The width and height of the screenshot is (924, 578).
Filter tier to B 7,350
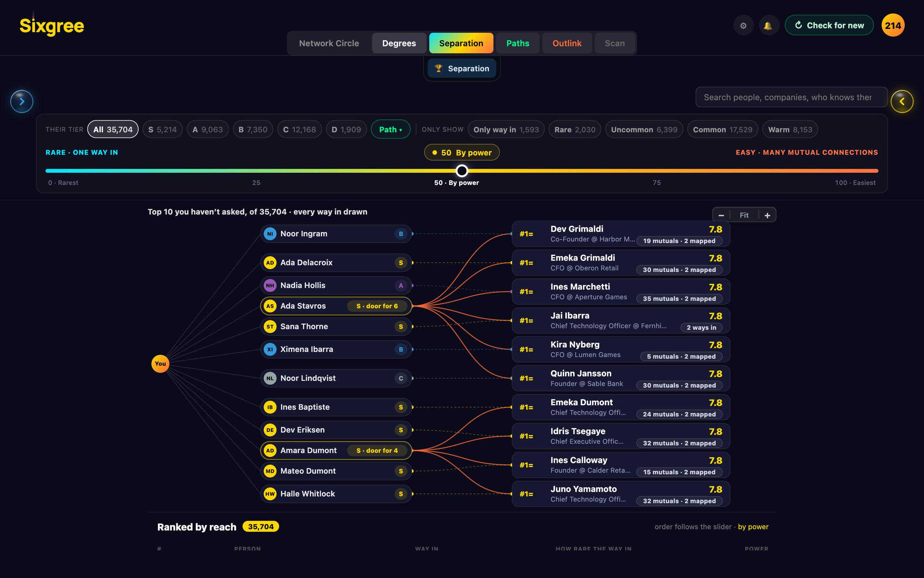[253, 129]
